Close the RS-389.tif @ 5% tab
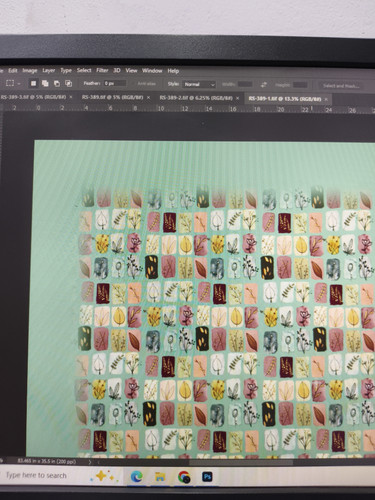The image size is (375, 500). [x=148, y=98]
